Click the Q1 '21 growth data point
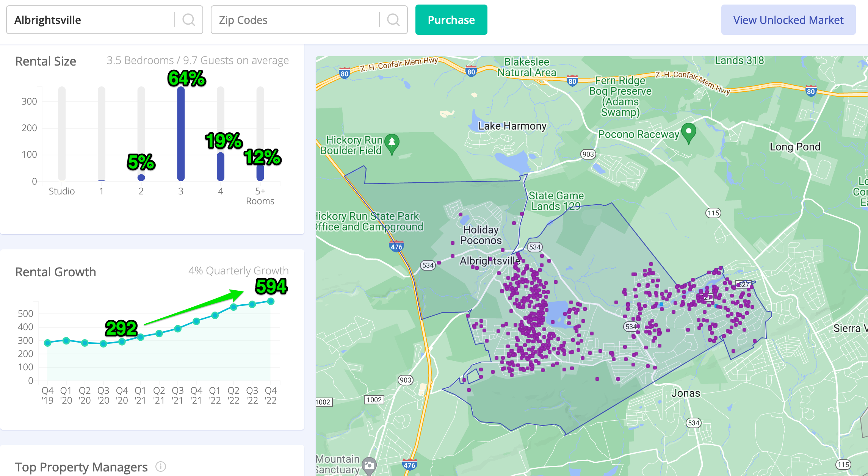The height and width of the screenshot is (476, 868). [141, 337]
